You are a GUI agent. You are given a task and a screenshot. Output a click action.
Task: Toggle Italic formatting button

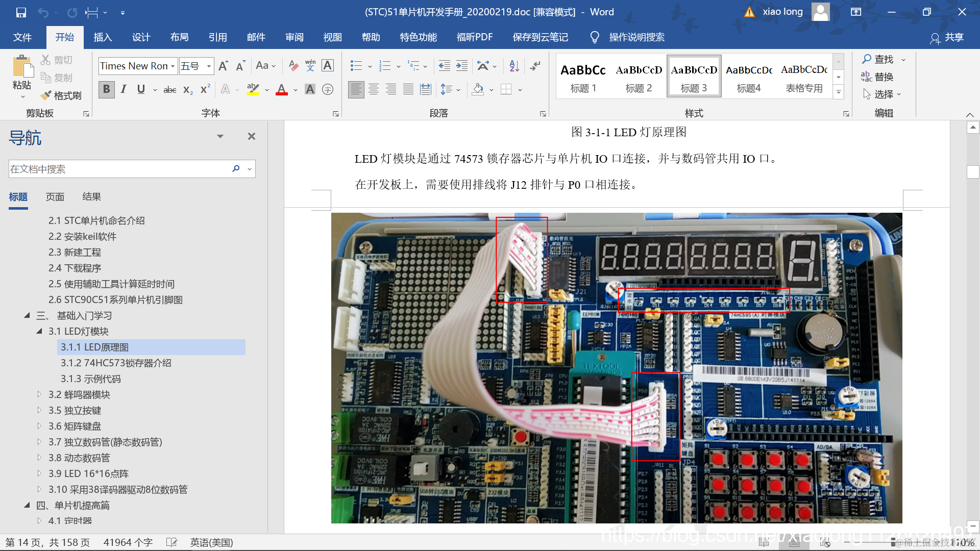(124, 90)
